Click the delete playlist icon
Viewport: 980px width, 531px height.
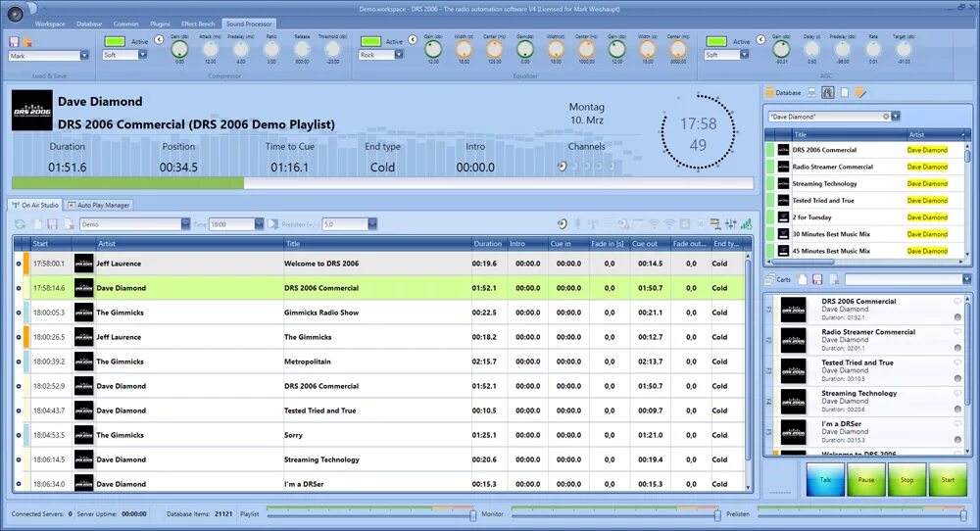69,224
